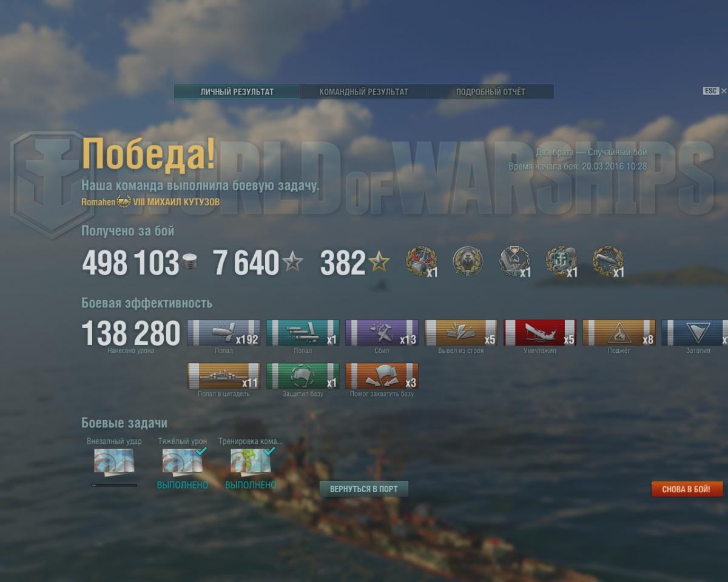Click the fourth achievement medal with warships

(x=561, y=262)
